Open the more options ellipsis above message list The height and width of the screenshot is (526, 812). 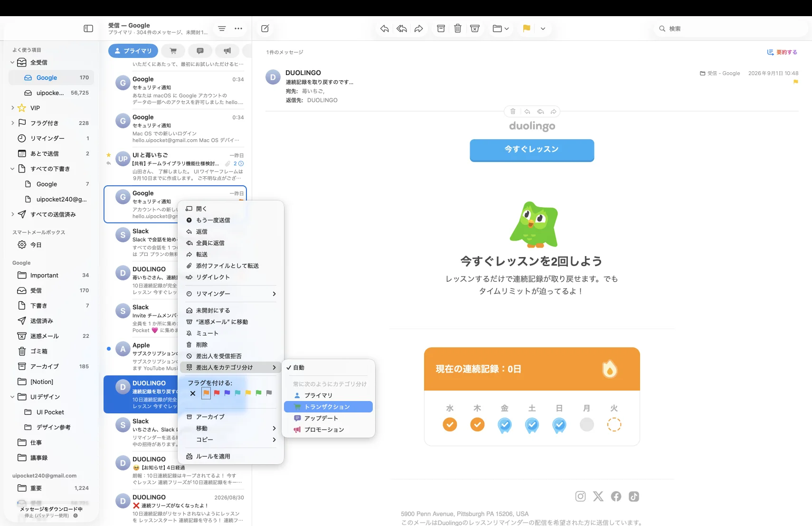238,29
